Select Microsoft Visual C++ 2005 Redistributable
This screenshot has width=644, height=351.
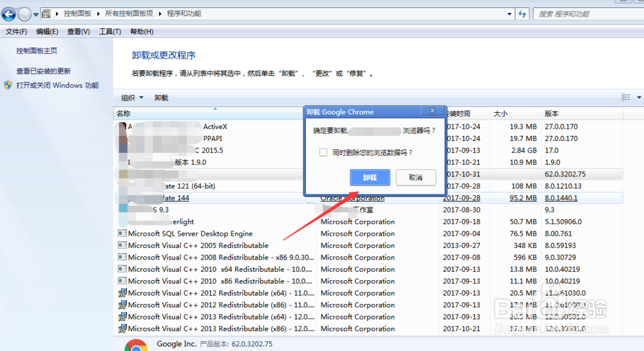pyautogui.click(x=369, y=245)
